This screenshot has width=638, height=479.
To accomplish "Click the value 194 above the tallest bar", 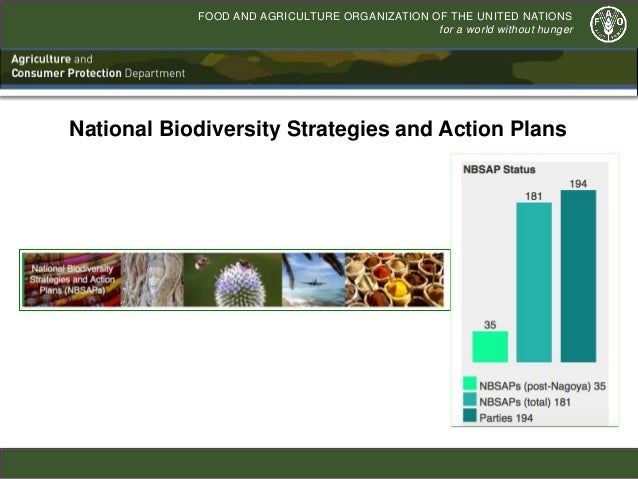I will [578, 184].
